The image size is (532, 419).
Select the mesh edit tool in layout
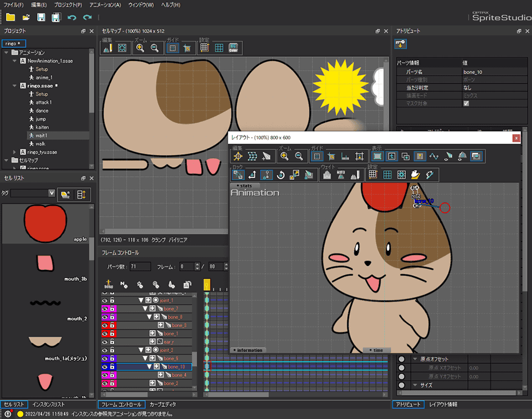[x=252, y=156]
